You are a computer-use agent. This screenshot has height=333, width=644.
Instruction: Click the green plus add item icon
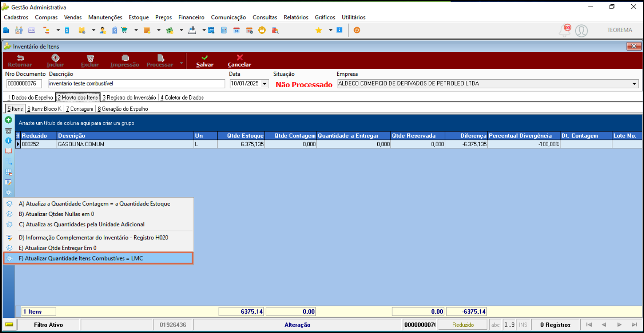(8, 120)
